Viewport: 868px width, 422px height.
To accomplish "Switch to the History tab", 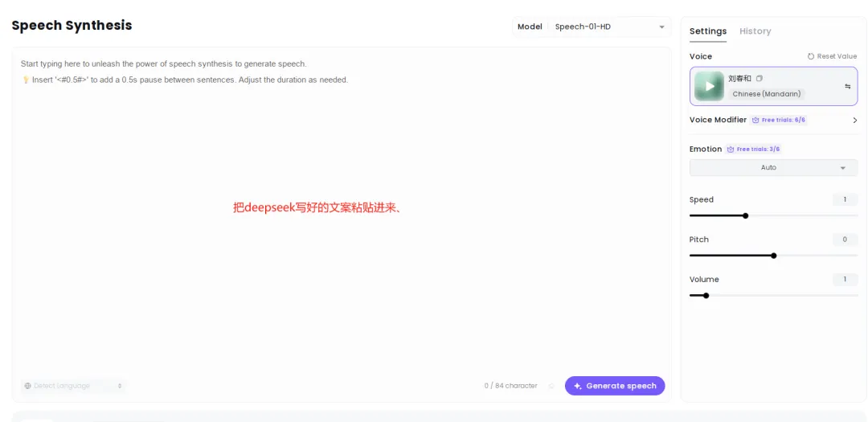I will 755,31.
